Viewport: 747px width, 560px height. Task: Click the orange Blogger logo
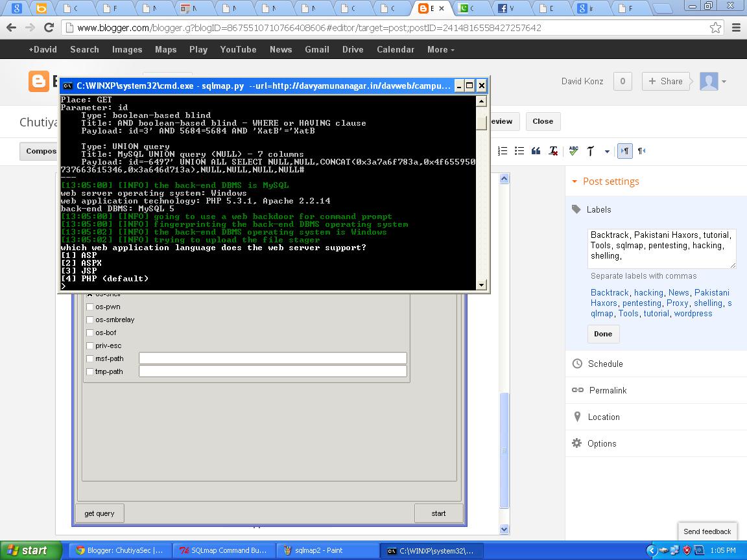tap(39, 82)
